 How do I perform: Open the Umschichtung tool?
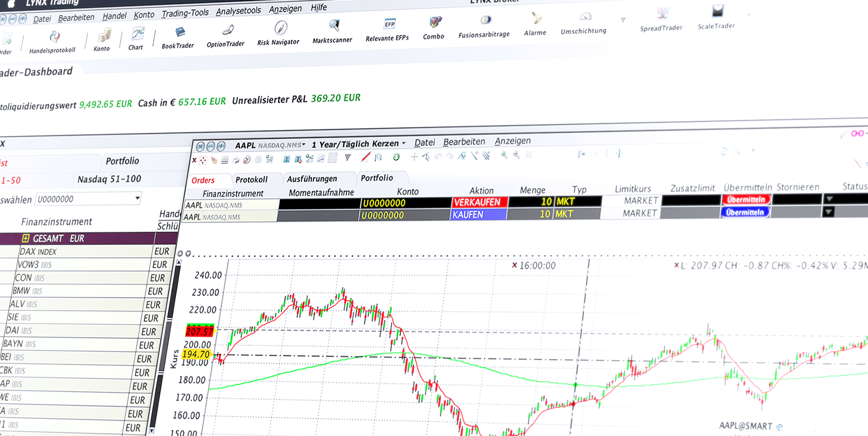[584, 23]
